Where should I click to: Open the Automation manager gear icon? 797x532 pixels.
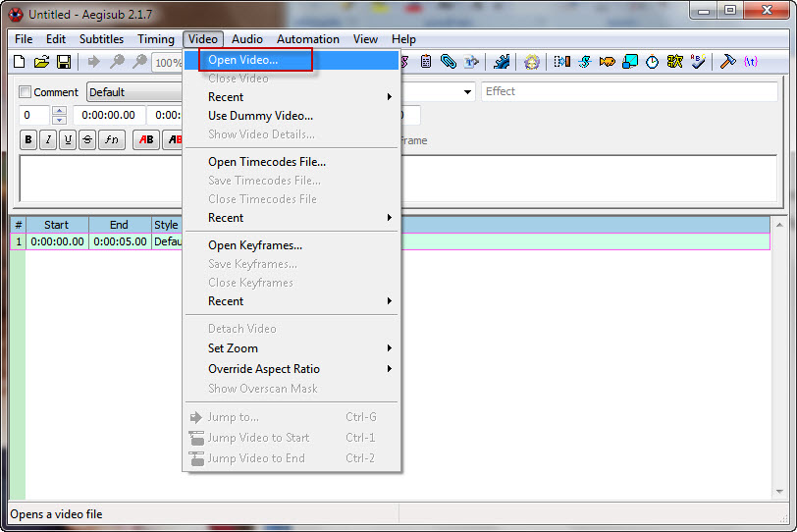502,62
